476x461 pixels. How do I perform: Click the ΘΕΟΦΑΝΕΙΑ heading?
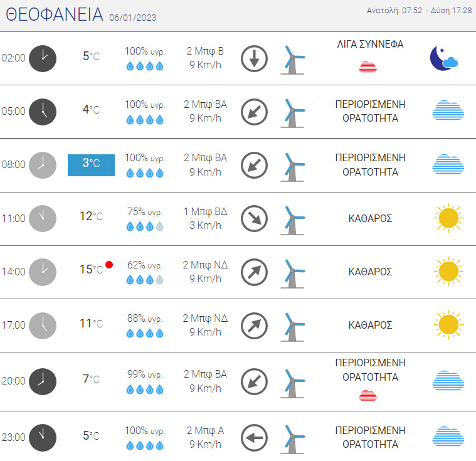click(x=55, y=14)
